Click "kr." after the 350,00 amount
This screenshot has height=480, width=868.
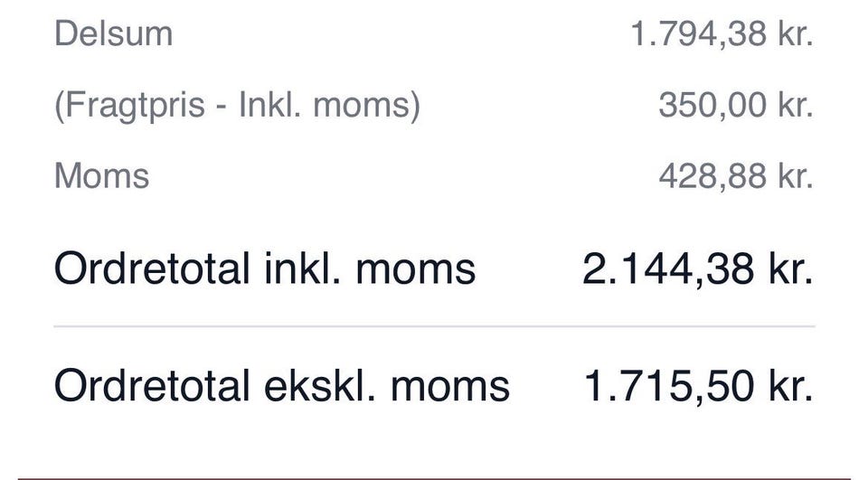pyautogui.click(x=794, y=105)
